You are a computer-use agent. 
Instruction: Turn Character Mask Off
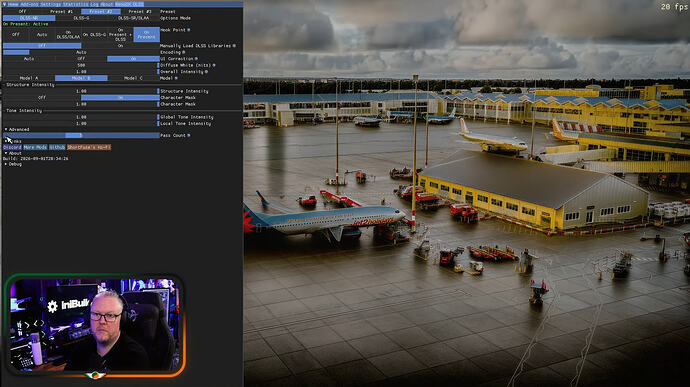[42, 97]
